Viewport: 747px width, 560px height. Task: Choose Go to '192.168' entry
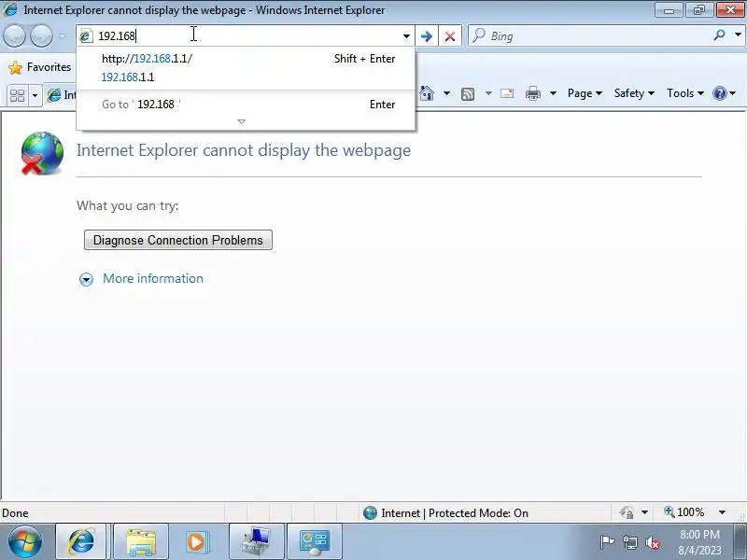point(247,105)
